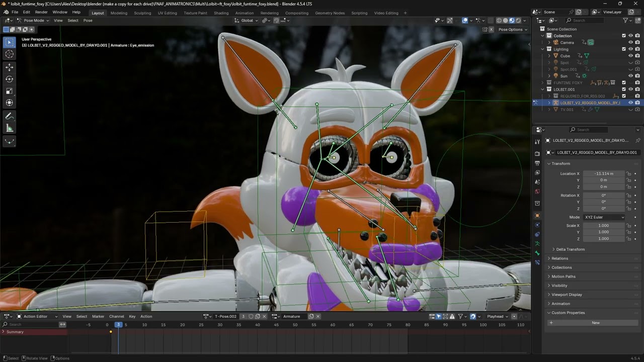Image resolution: width=644 pixels, height=362 pixels.
Task: Open Pose Options popover
Action: (x=513, y=30)
